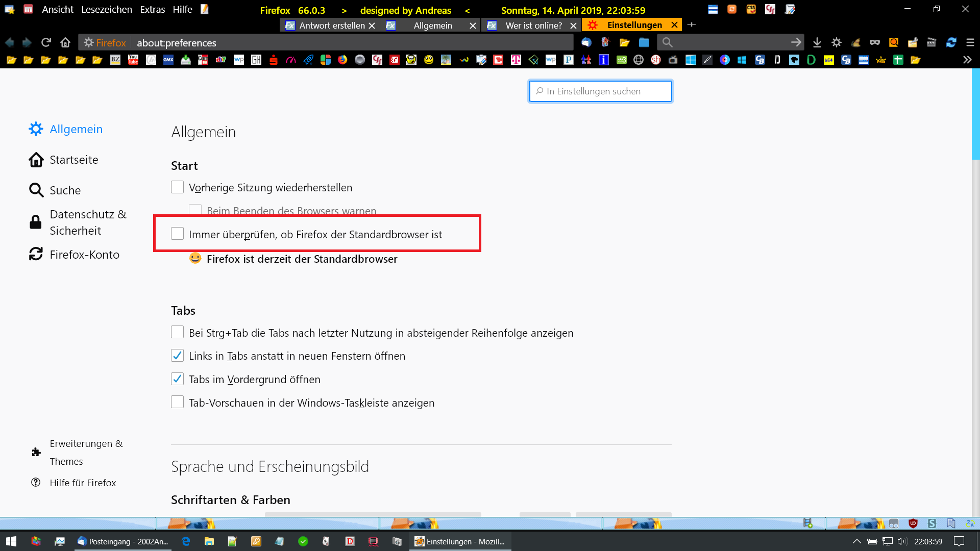
Task: Open Microsoft Edge from the taskbar
Action: point(186,541)
